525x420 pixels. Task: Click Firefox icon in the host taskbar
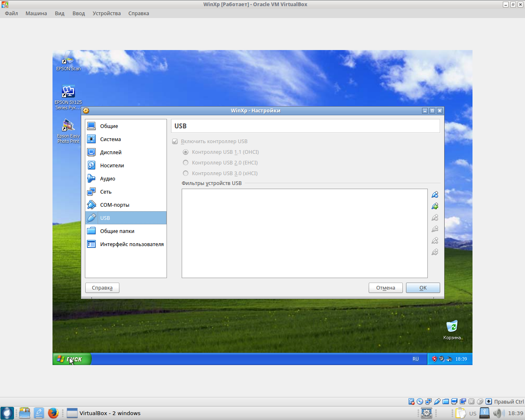[x=53, y=413]
